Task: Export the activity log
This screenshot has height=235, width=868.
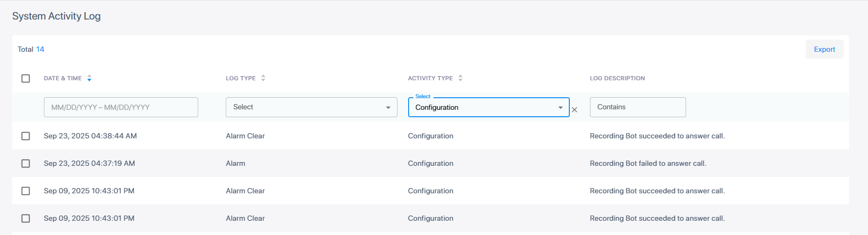Action: click(824, 49)
